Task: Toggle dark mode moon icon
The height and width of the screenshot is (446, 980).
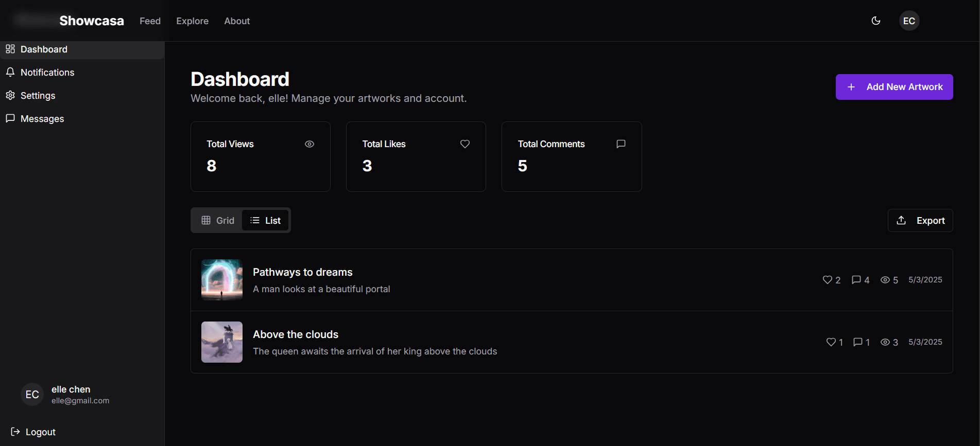Action: [875, 21]
